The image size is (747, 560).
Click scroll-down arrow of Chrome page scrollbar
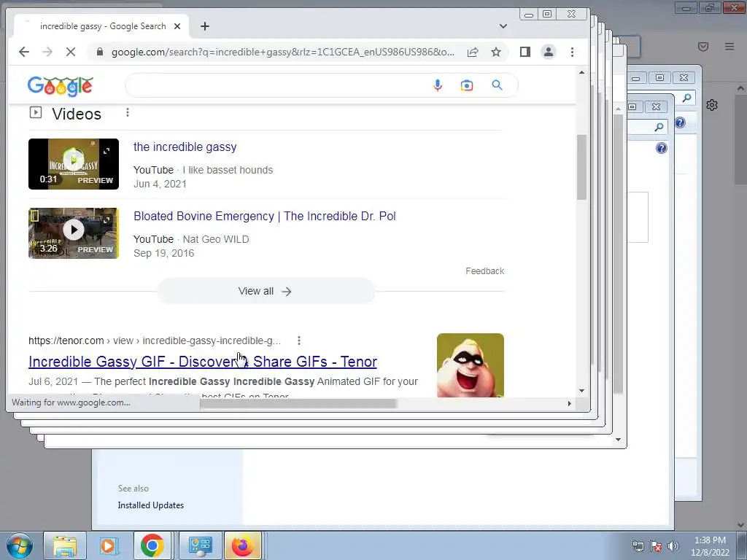pyautogui.click(x=581, y=391)
